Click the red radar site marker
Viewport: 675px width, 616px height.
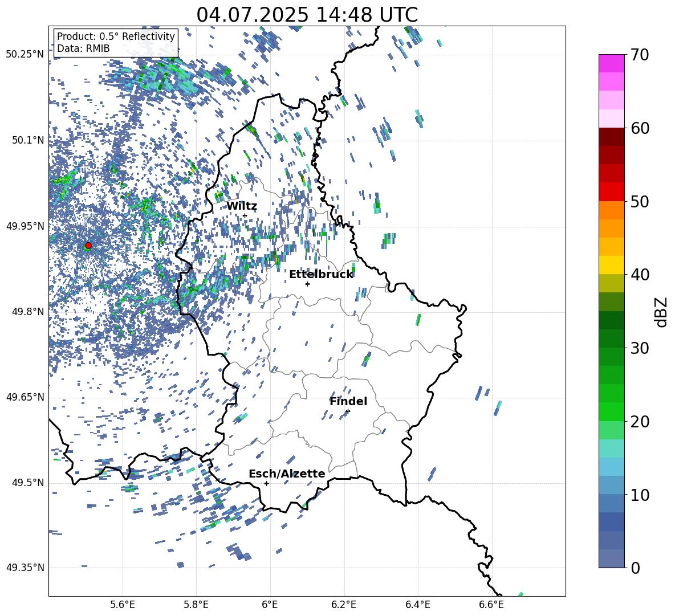click(x=88, y=246)
